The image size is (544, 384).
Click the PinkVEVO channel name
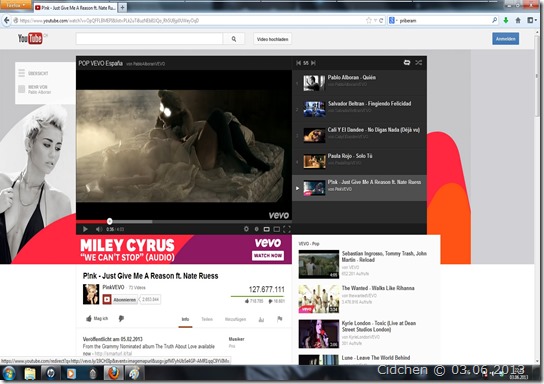pos(113,287)
